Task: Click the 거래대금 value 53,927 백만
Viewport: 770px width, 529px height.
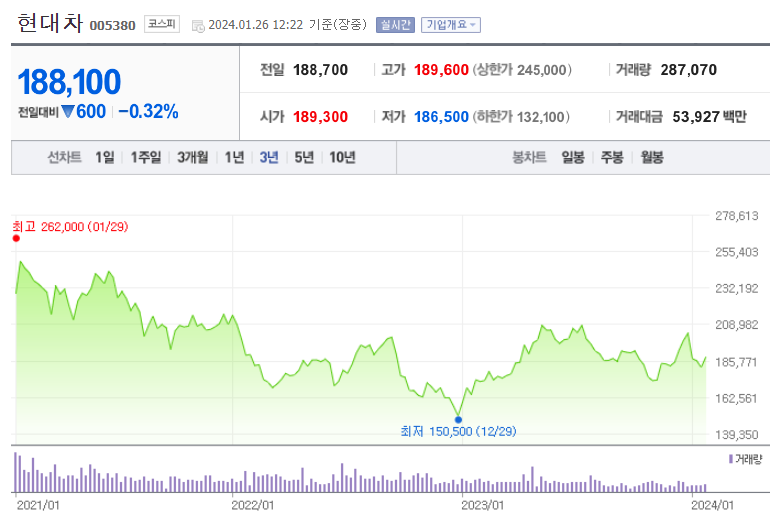Action: click(710, 117)
